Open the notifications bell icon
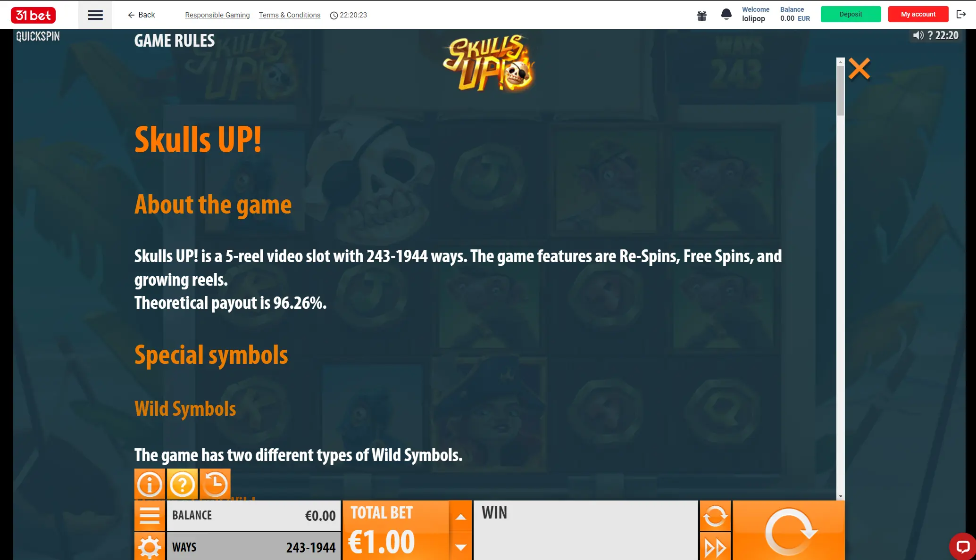The height and width of the screenshot is (560, 976). coord(726,15)
